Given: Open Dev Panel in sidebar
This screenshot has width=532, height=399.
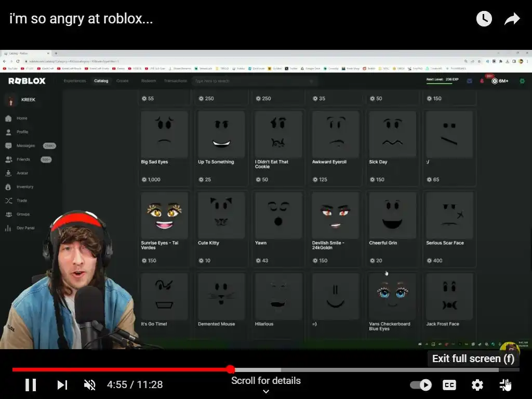Looking at the screenshot, I should (25, 228).
